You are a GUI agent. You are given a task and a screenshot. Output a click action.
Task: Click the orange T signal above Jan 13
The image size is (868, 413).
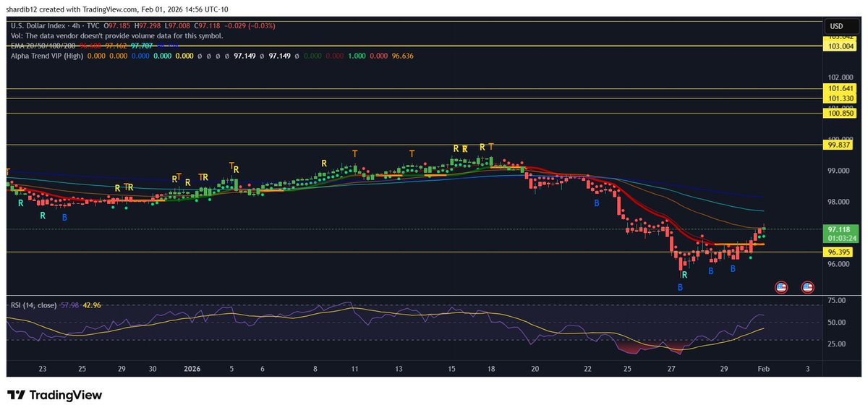(412, 153)
